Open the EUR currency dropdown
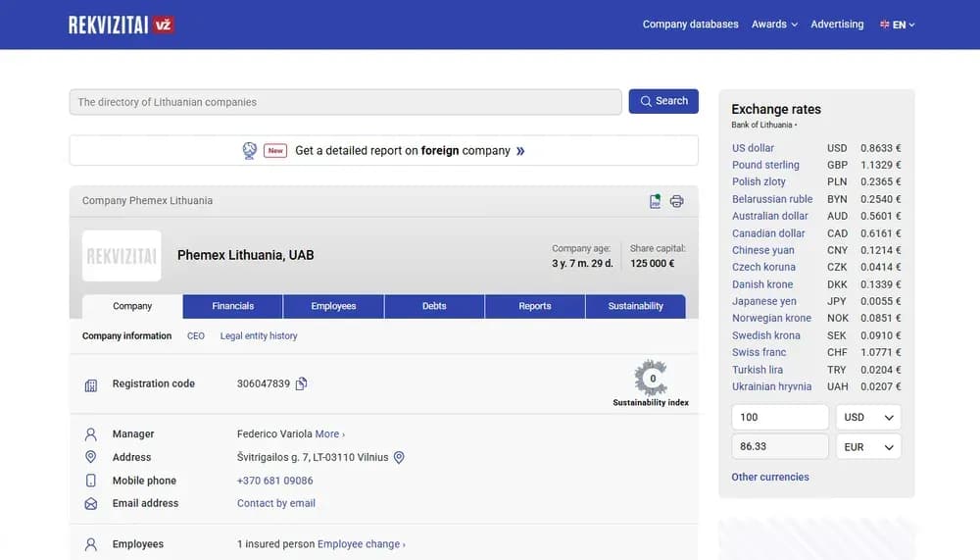This screenshot has height=560, width=980. [x=868, y=447]
